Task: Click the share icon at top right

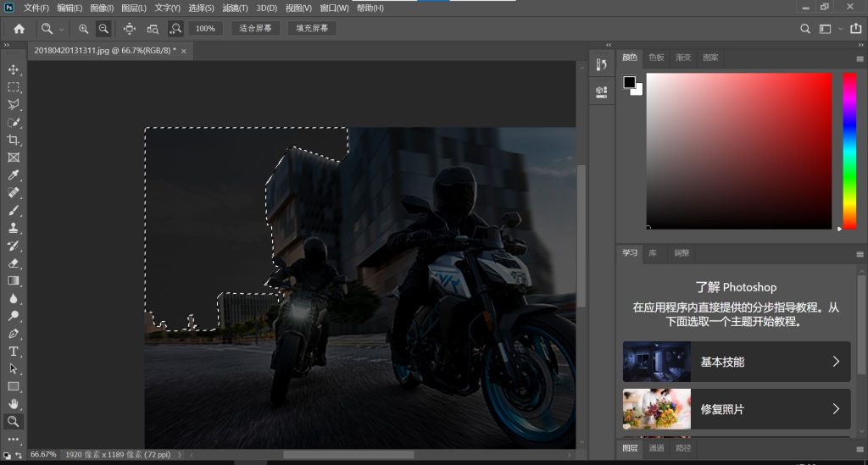Action: (854, 29)
